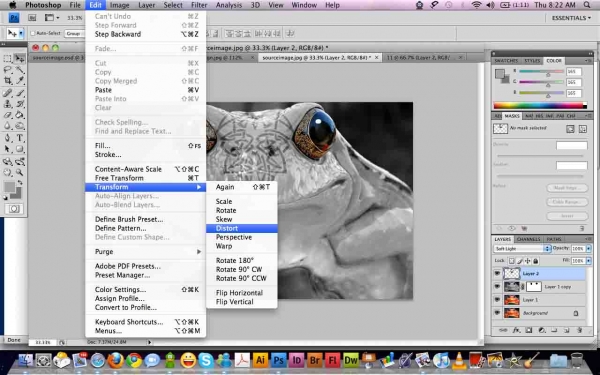Toggle lock position icon
The width and height of the screenshot is (600, 375).
528,261
